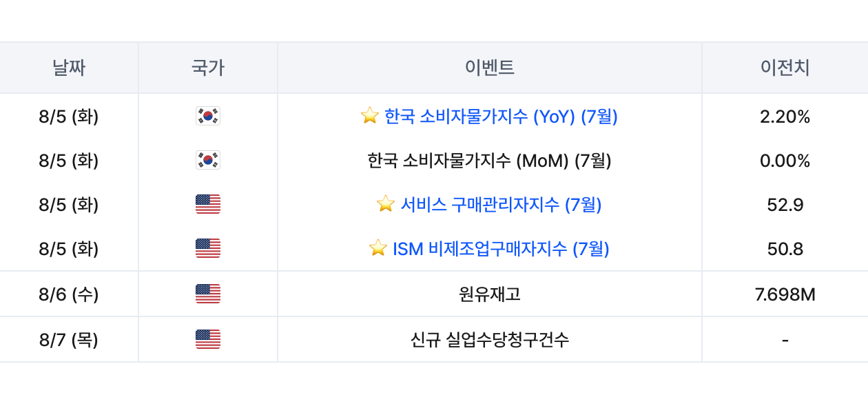Click the Korean flag in the CPI YoY row
This screenshot has height=404, width=868.
click(208, 116)
